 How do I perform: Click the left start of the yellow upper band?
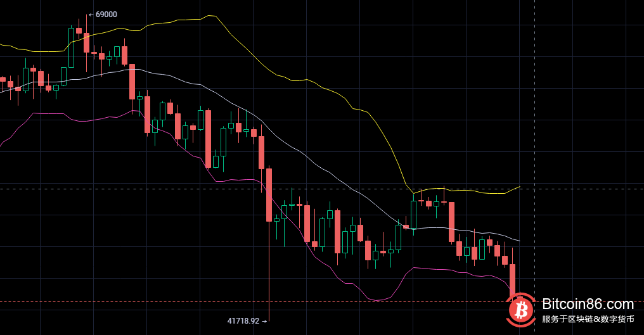pyautogui.click(x=2, y=45)
